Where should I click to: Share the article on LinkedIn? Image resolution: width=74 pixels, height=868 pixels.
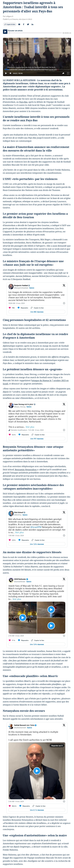pos(32,24)
